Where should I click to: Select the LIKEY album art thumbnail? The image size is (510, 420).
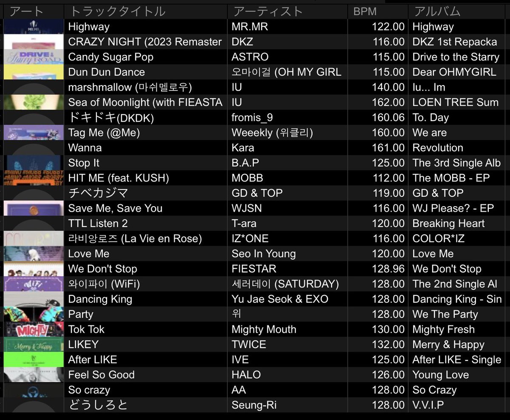tap(34, 345)
